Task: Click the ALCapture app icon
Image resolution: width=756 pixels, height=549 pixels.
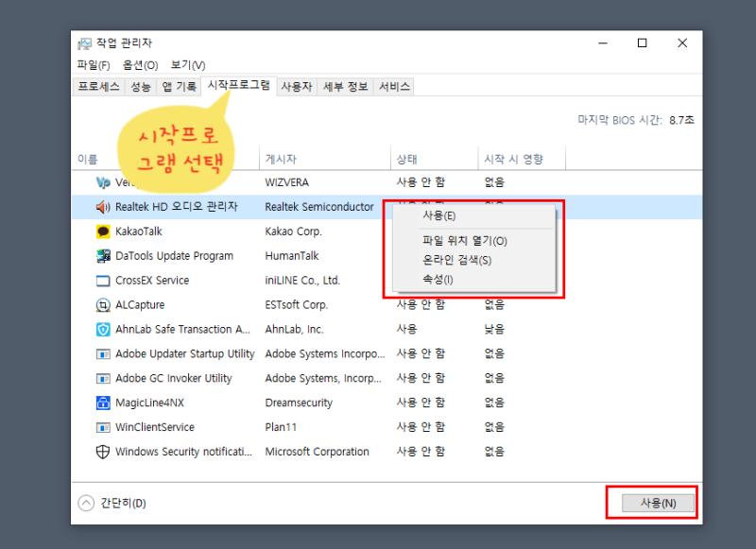Action: pyautogui.click(x=103, y=305)
